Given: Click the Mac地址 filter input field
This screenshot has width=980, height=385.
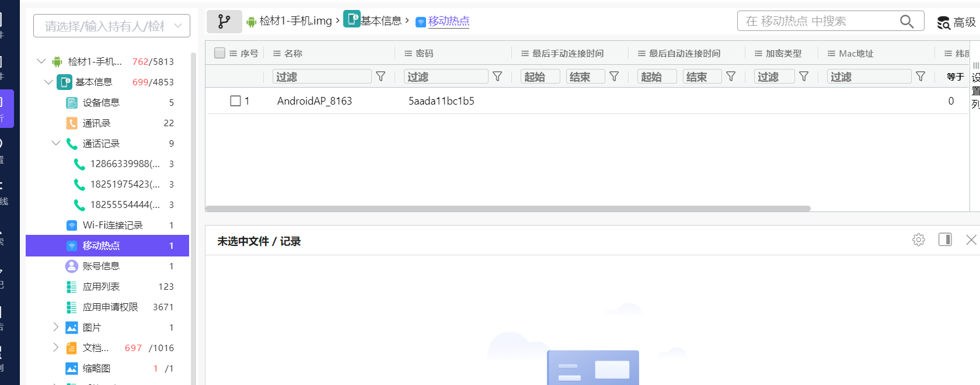Looking at the screenshot, I should click(x=869, y=77).
